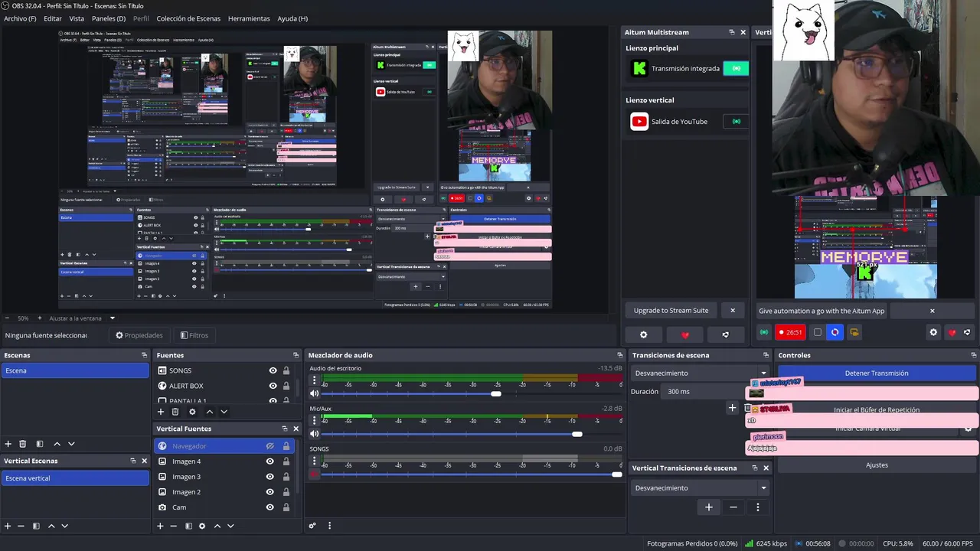Open Mic/Aux channel options dots
Image resolution: width=980 pixels, height=551 pixels.
click(314, 419)
